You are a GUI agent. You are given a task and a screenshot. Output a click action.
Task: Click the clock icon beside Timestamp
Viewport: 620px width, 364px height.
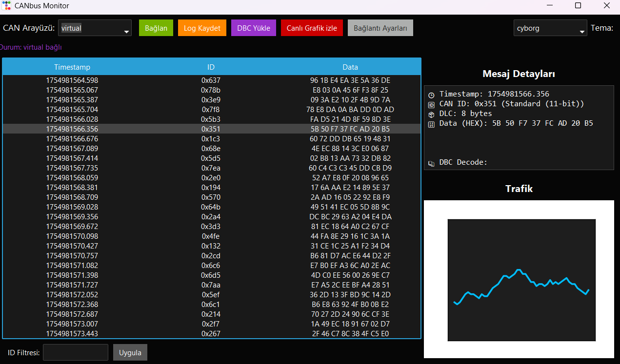pos(431,94)
